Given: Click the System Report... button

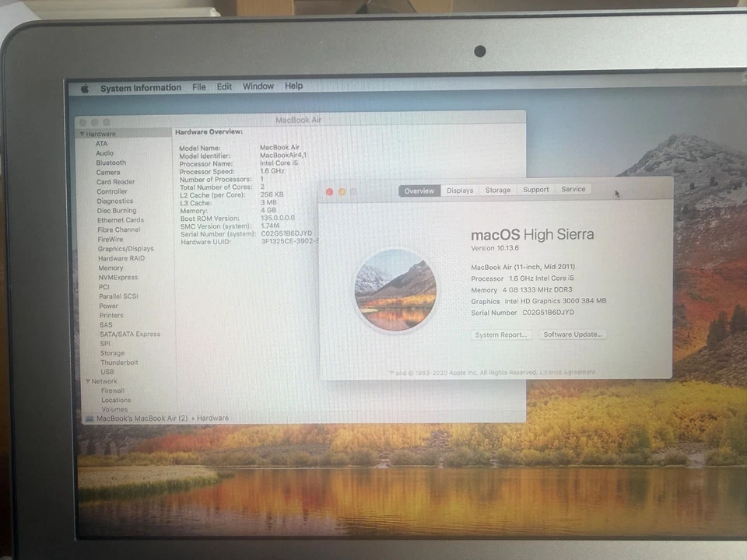Looking at the screenshot, I should click(501, 334).
